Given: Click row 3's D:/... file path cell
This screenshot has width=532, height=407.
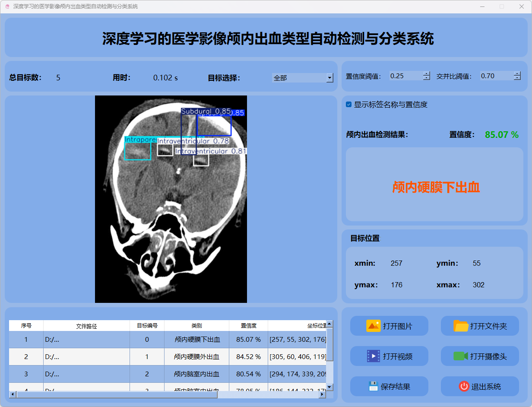Looking at the screenshot, I should click(86, 374).
